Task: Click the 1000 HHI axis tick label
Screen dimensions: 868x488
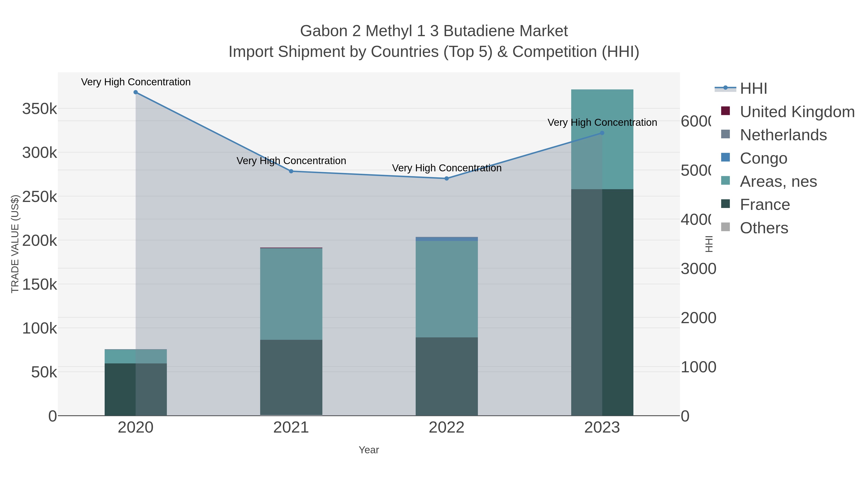Action: [698, 367]
